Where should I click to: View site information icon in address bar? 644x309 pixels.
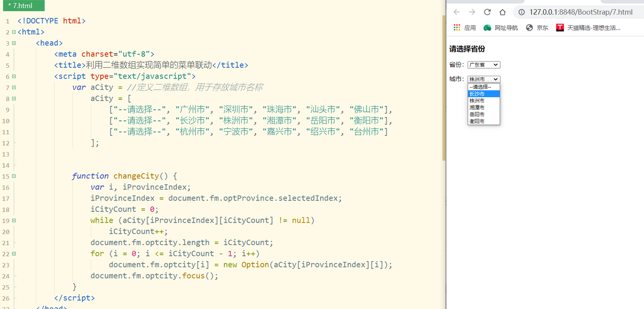(522, 12)
